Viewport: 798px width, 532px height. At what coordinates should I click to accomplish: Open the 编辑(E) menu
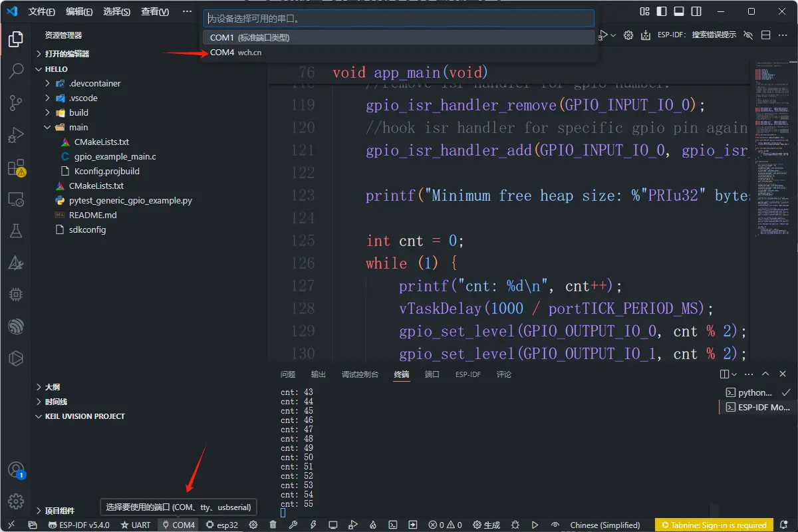80,12
